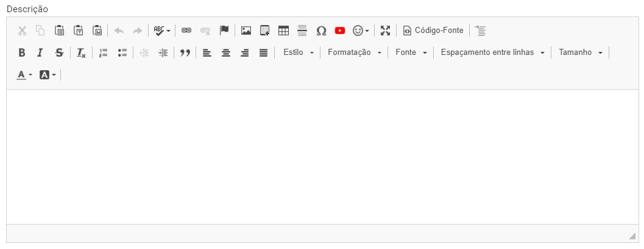Screen dimensions: 644x249
Task: Insert a hyperlink with link icon
Action: [x=186, y=31]
